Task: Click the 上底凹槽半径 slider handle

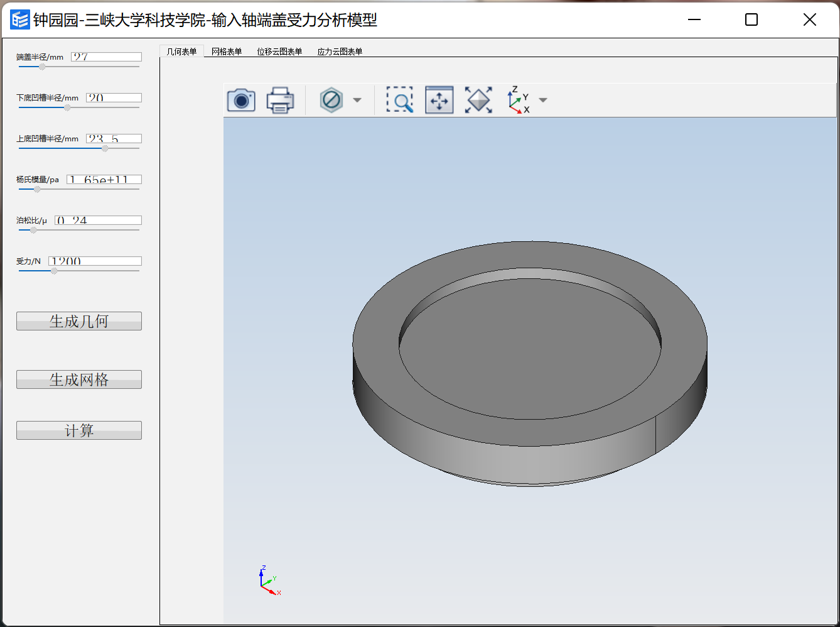Action: (105, 148)
